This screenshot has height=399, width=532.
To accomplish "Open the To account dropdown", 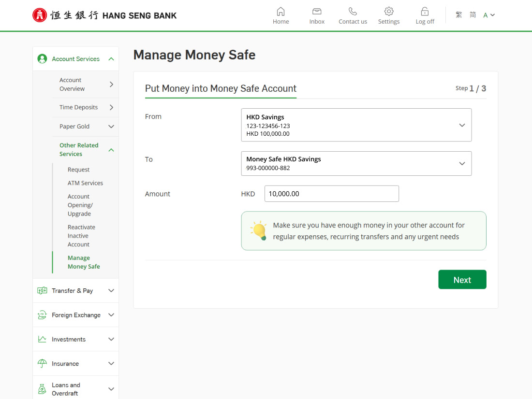I will [x=356, y=164].
